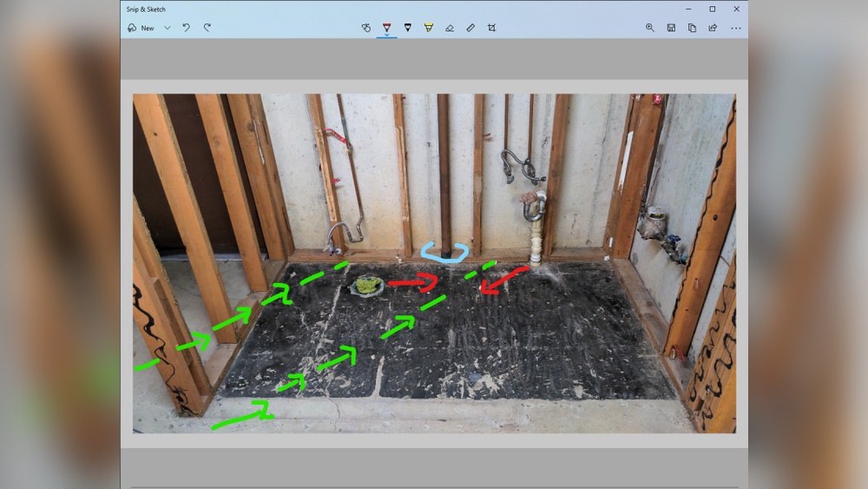Click the annotated photo in the canvas

coord(435,263)
